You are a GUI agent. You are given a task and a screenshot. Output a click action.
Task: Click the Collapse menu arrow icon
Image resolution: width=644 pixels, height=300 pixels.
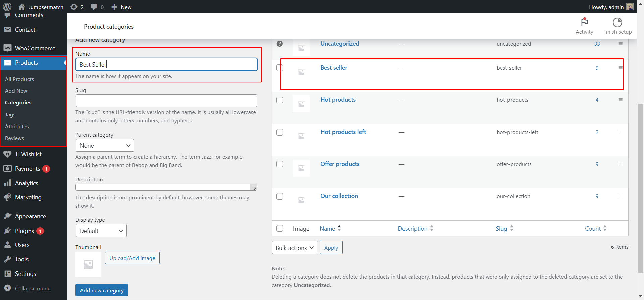7,288
